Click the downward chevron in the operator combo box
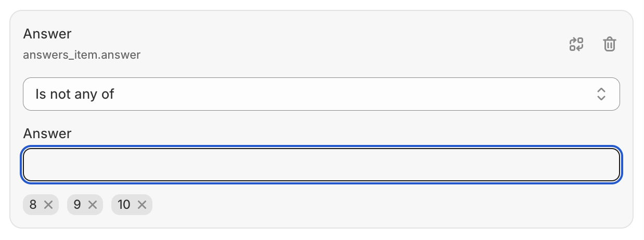This screenshot has height=240, width=644. pyautogui.click(x=601, y=98)
